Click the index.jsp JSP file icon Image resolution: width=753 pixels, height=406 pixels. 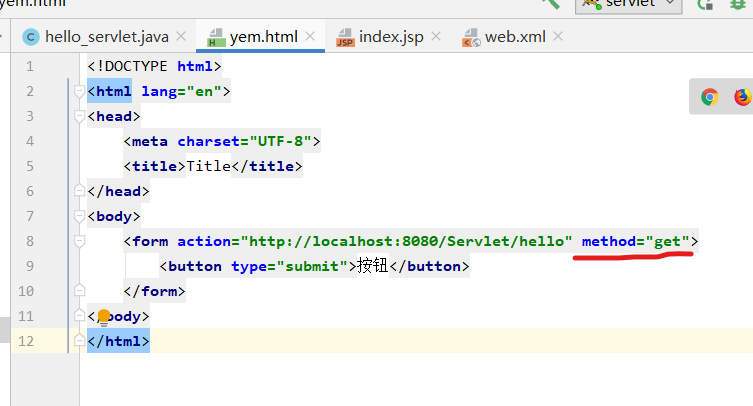tap(345, 37)
